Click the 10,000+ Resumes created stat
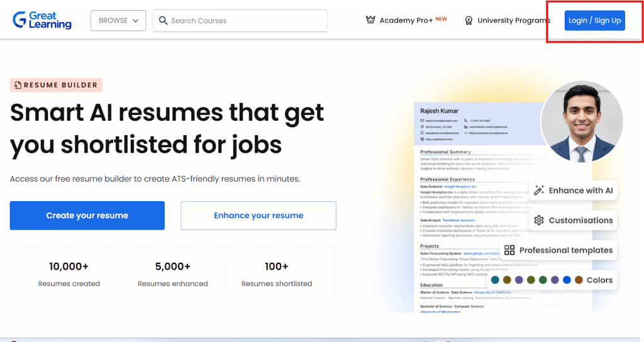The width and height of the screenshot is (644, 342). pyautogui.click(x=69, y=274)
